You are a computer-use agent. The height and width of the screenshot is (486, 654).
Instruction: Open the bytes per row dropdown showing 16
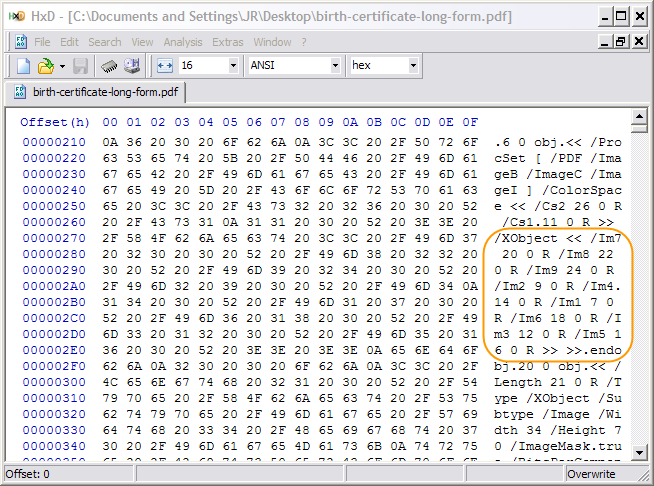233,65
